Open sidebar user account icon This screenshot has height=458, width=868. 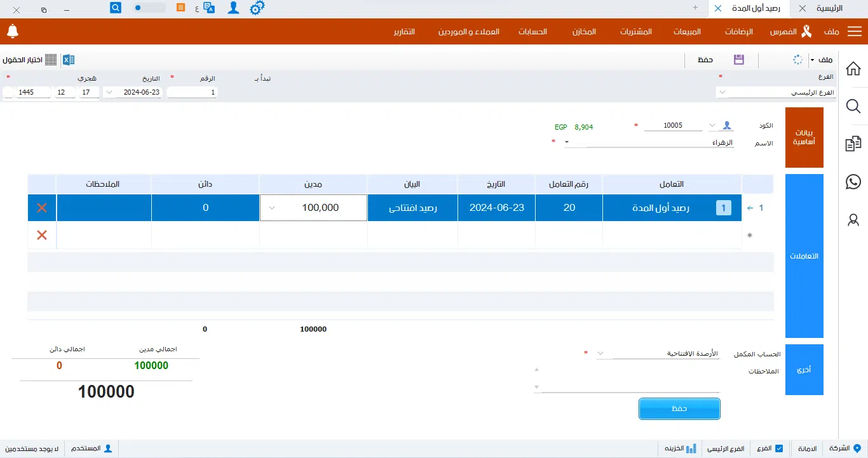(x=853, y=220)
